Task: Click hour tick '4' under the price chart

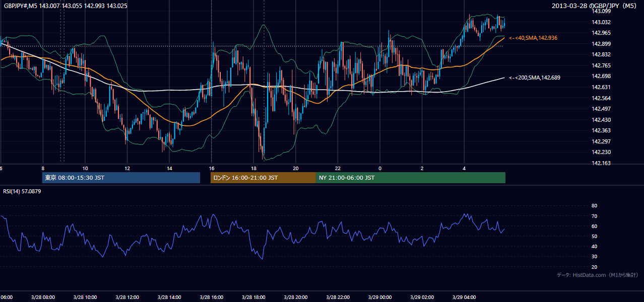Action: click(x=464, y=168)
